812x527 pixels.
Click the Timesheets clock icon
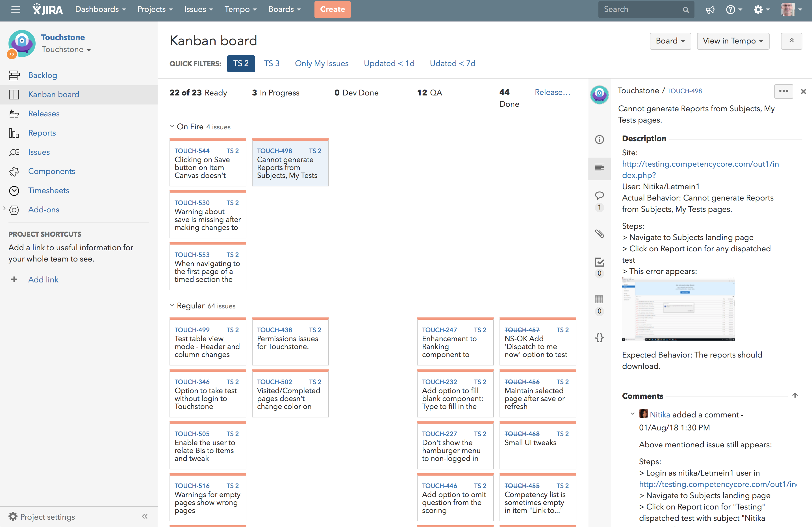[14, 190]
